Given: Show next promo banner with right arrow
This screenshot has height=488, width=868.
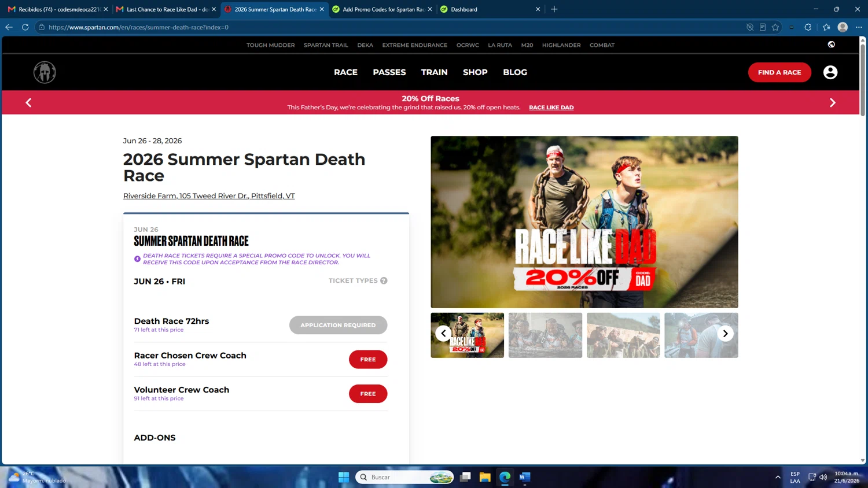Looking at the screenshot, I should [833, 102].
